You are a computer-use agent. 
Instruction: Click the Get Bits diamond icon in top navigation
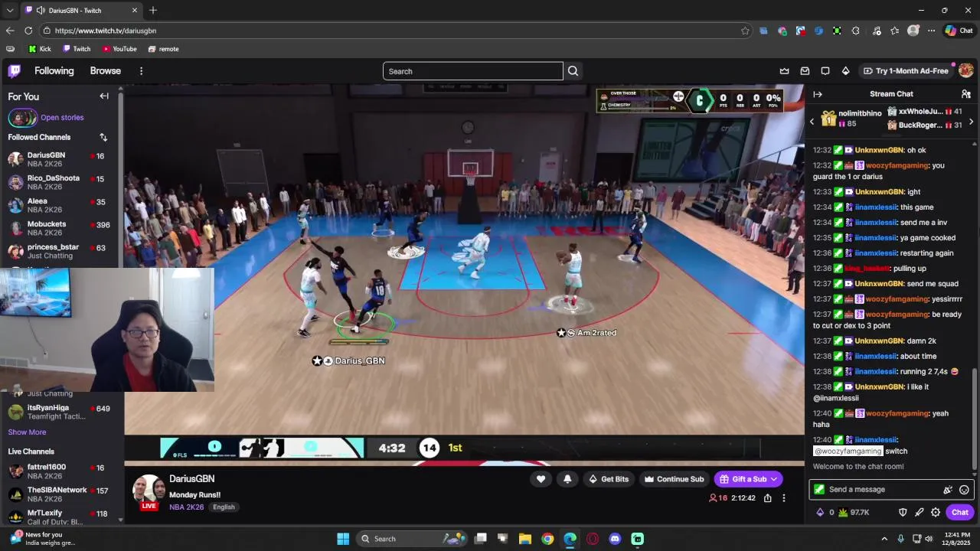(x=845, y=71)
